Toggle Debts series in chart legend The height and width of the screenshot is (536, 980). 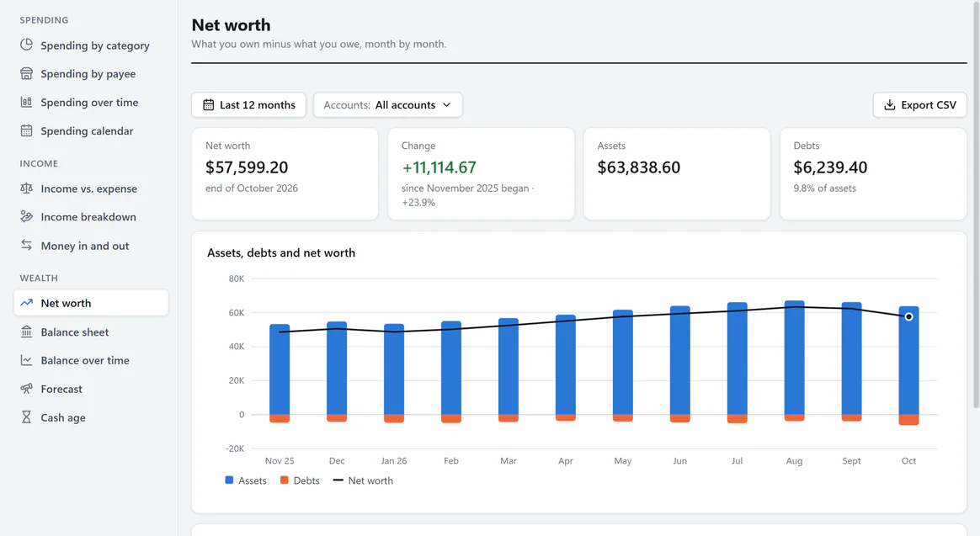coord(300,480)
